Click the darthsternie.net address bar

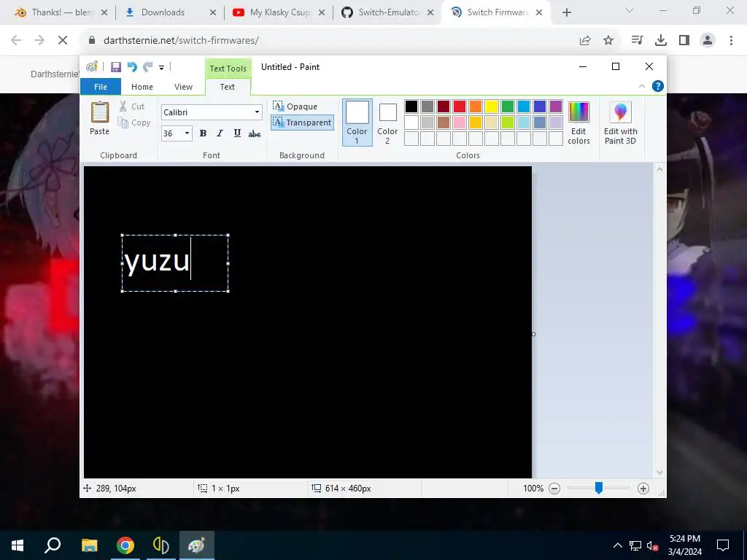[x=333, y=41]
